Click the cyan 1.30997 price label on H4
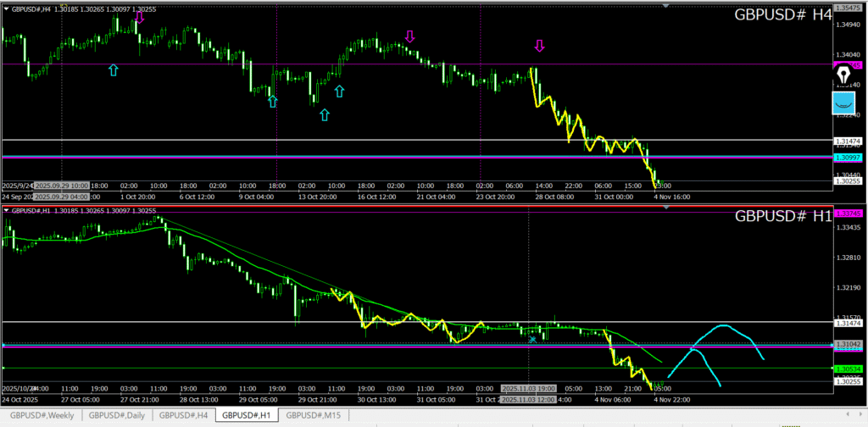Screen dimensions: 868x427 tap(848, 158)
